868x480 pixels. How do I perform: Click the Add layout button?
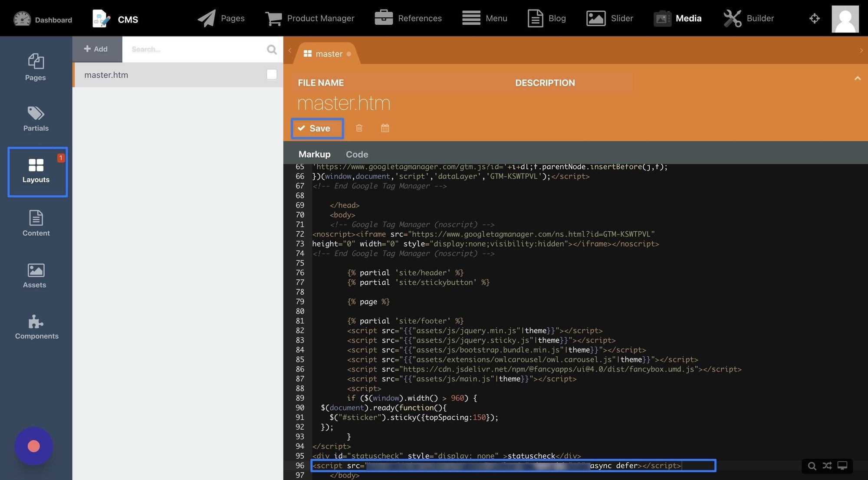97,49
